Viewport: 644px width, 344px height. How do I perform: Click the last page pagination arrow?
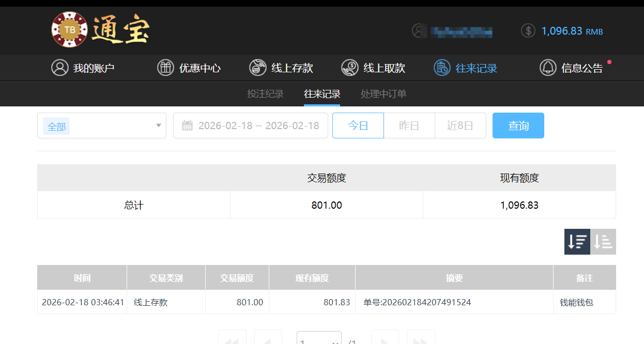[x=421, y=339]
